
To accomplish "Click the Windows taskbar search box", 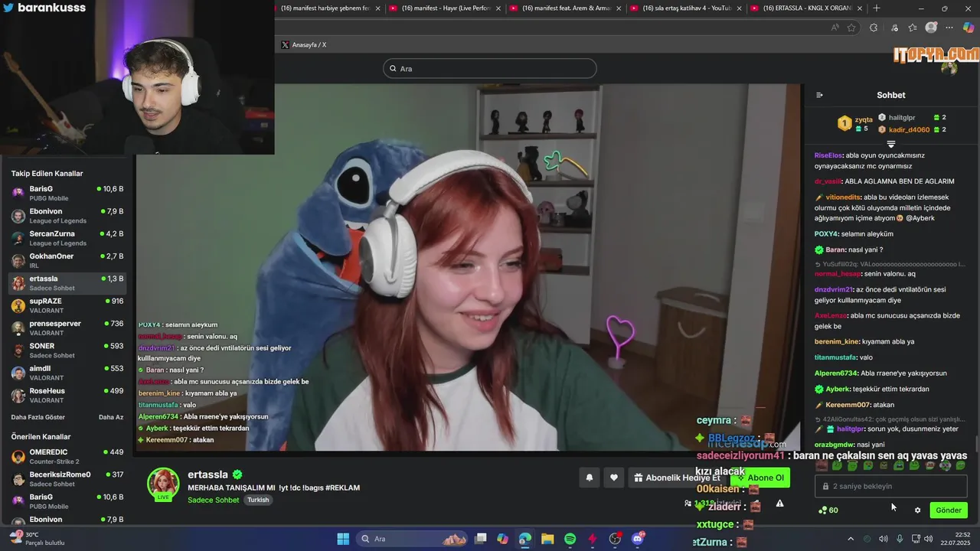I will (x=412, y=539).
